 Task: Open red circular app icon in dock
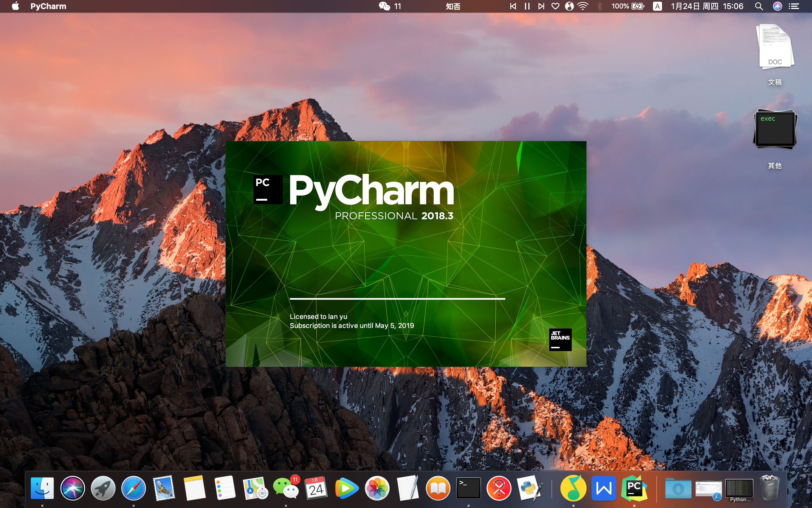pos(499,488)
